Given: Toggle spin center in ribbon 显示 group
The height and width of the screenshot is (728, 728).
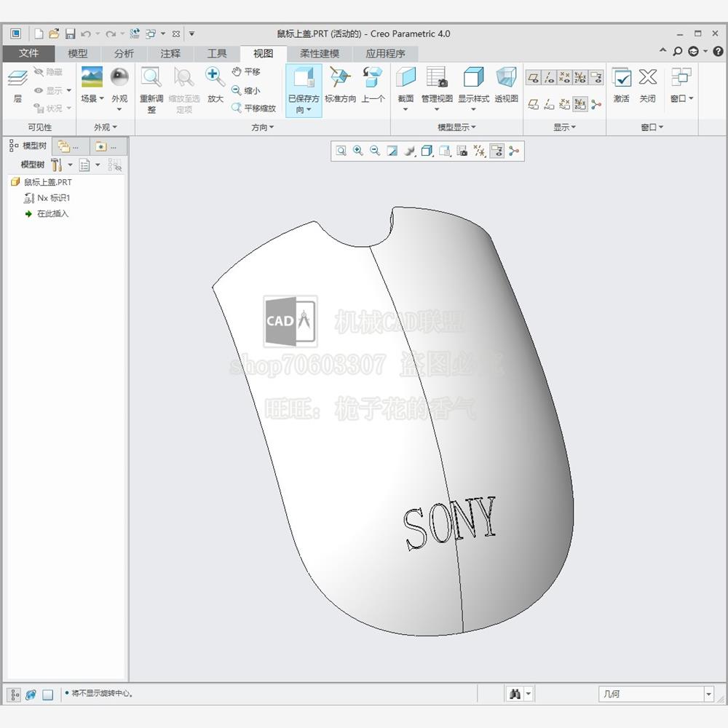Looking at the screenshot, I should tap(596, 104).
